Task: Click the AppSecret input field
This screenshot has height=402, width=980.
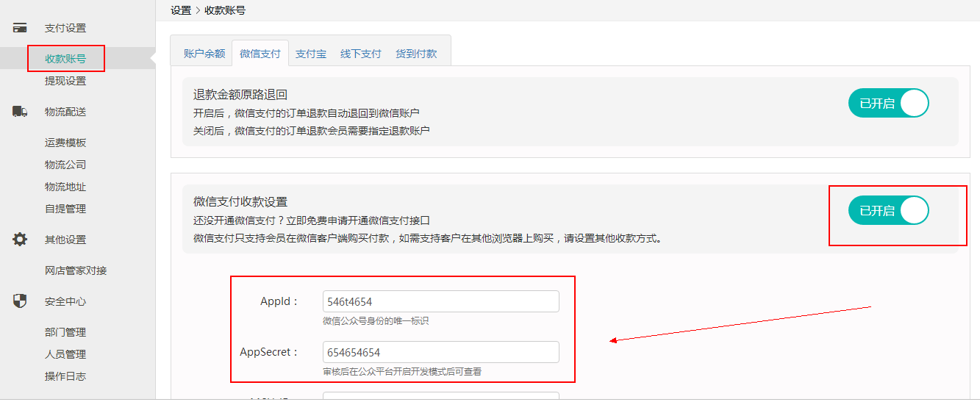Action: [x=440, y=353]
